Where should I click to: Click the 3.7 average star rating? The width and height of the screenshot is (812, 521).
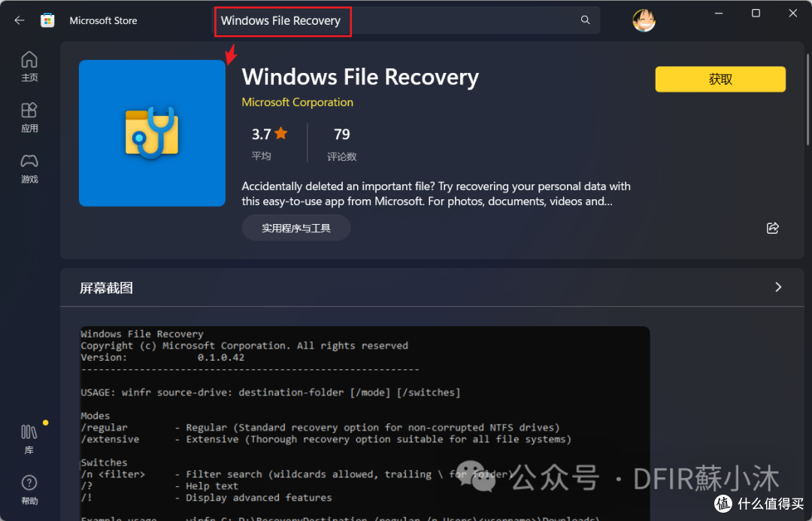pyautogui.click(x=269, y=134)
